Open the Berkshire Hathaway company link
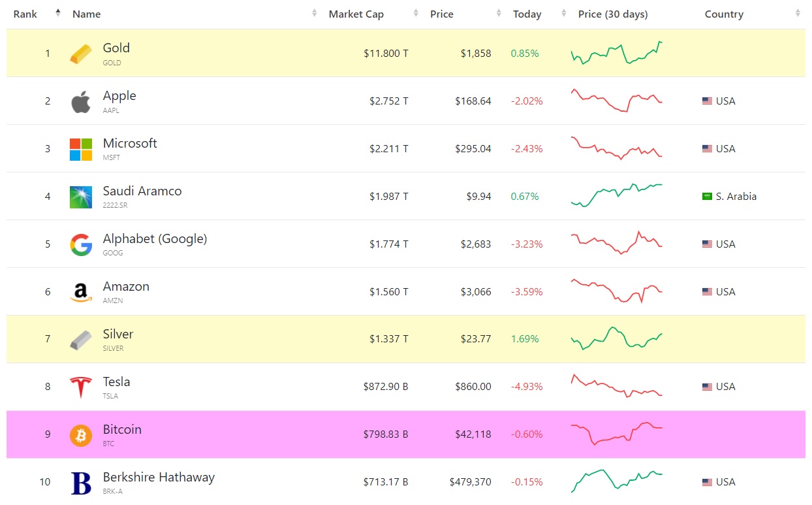Viewport: 812px width, 505px height. (x=159, y=477)
